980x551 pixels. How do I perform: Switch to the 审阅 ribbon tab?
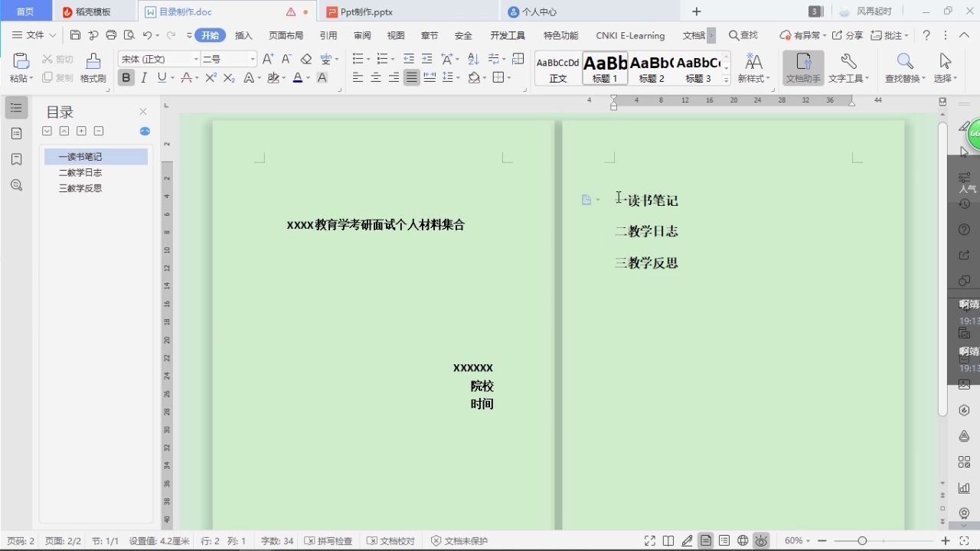[x=362, y=35]
